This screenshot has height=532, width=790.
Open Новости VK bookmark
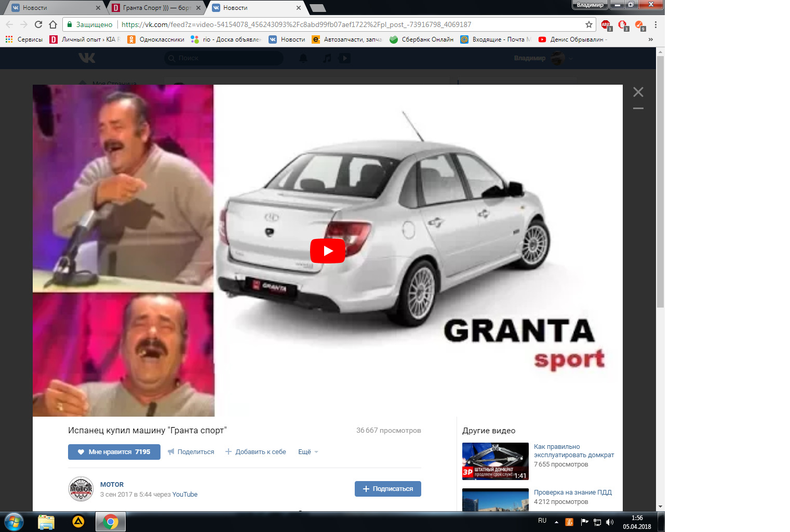tap(287, 39)
